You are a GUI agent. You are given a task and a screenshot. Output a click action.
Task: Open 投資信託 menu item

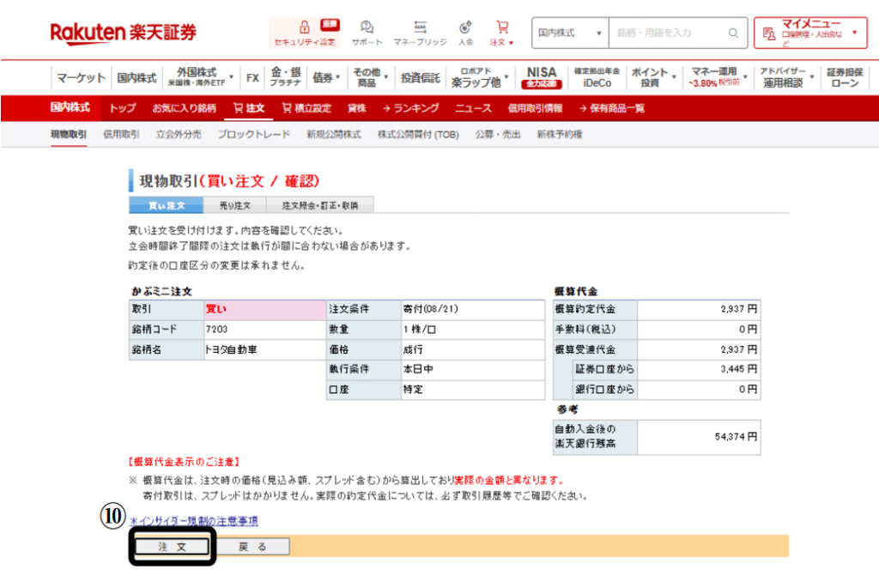[x=421, y=78]
